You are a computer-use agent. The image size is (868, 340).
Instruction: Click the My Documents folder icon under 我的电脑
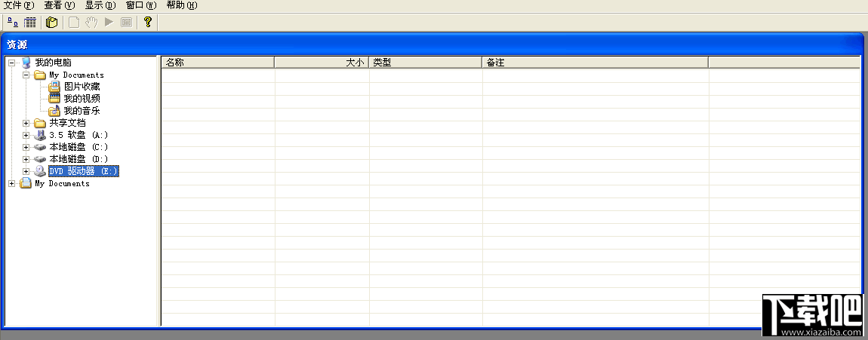tap(40, 75)
